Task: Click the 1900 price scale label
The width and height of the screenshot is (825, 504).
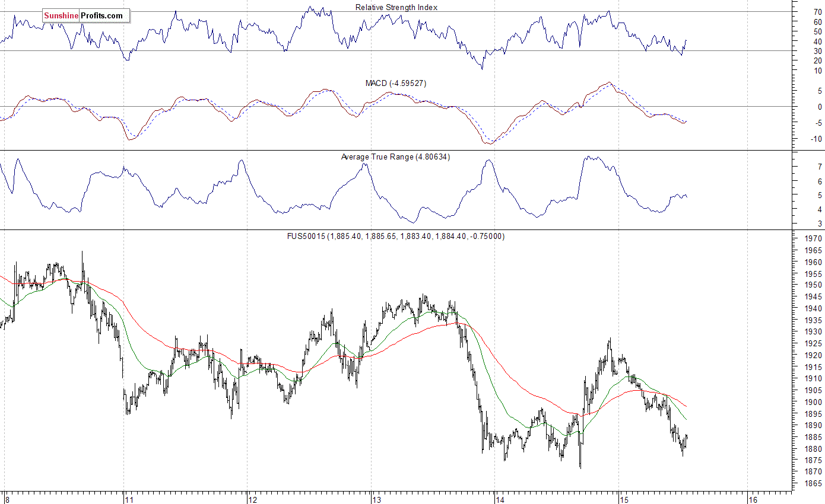Action: (x=814, y=402)
